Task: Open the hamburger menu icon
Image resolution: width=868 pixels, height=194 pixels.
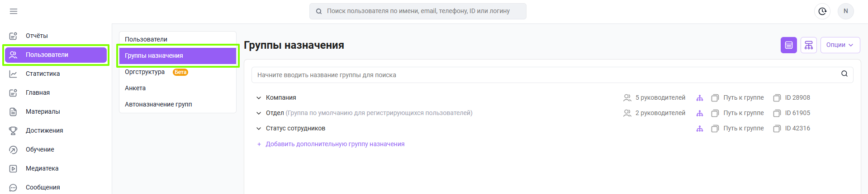Action: tap(14, 11)
